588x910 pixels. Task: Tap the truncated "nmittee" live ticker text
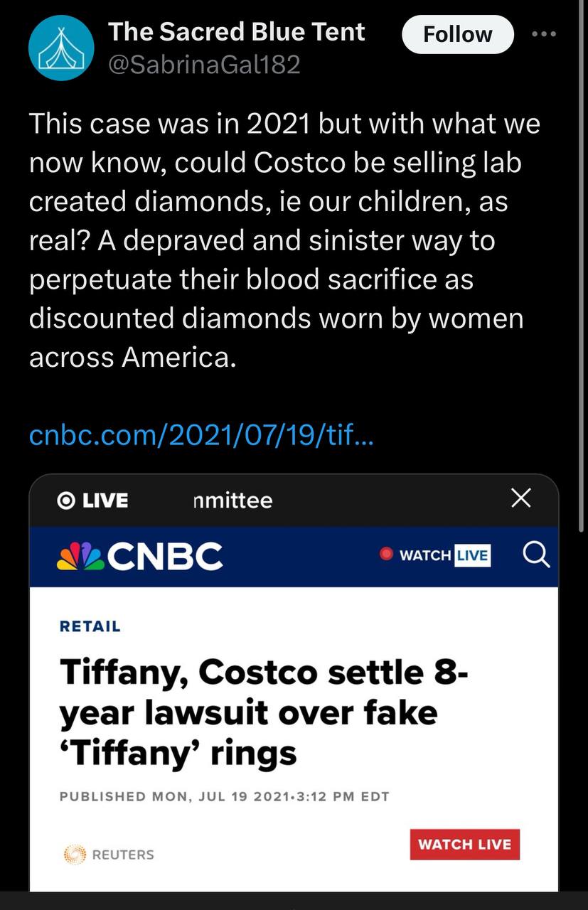click(x=232, y=500)
